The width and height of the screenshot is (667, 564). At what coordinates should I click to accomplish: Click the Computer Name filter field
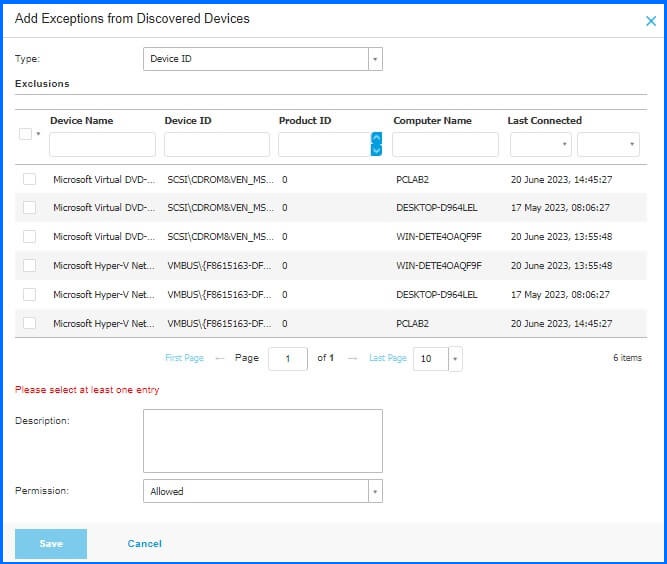point(445,145)
